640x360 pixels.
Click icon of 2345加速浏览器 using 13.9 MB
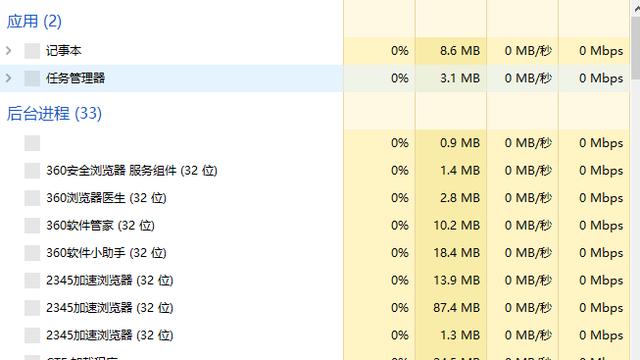tap(32, 280)
